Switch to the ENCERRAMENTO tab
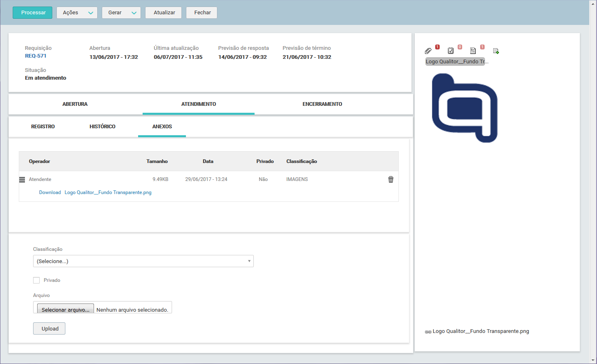597x364 pixels. pos(322,104)
